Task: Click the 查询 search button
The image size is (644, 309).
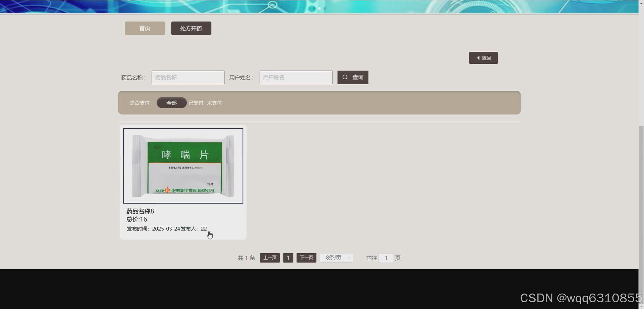Action: pos(353,77)
